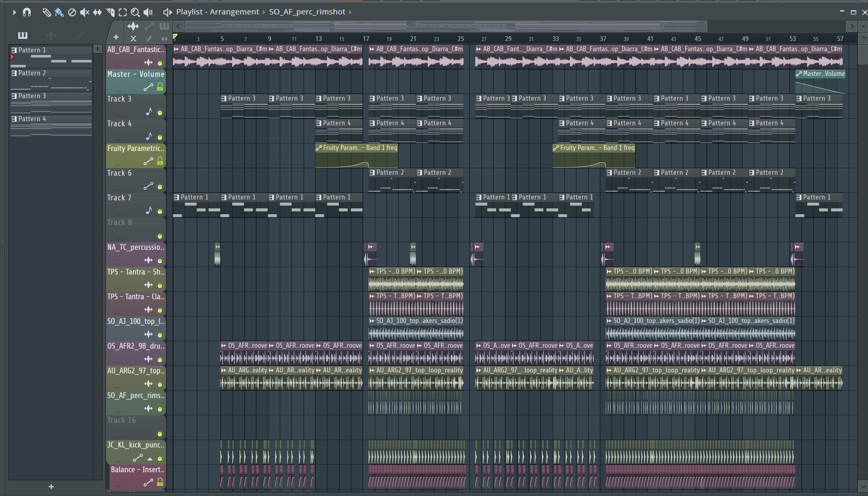
Task: Expand arrow after SO_AF_perc_rimshot
Action: tap(350, 12)
